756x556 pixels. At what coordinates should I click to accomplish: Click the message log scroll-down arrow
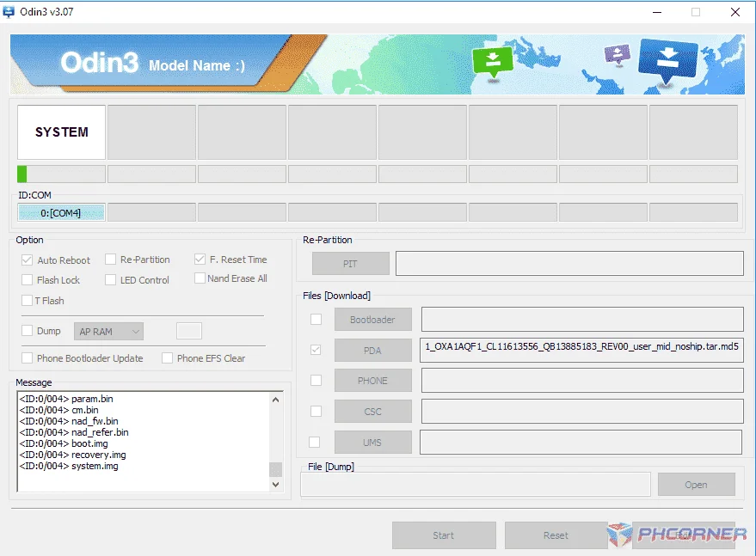click(x=275, y=484)
